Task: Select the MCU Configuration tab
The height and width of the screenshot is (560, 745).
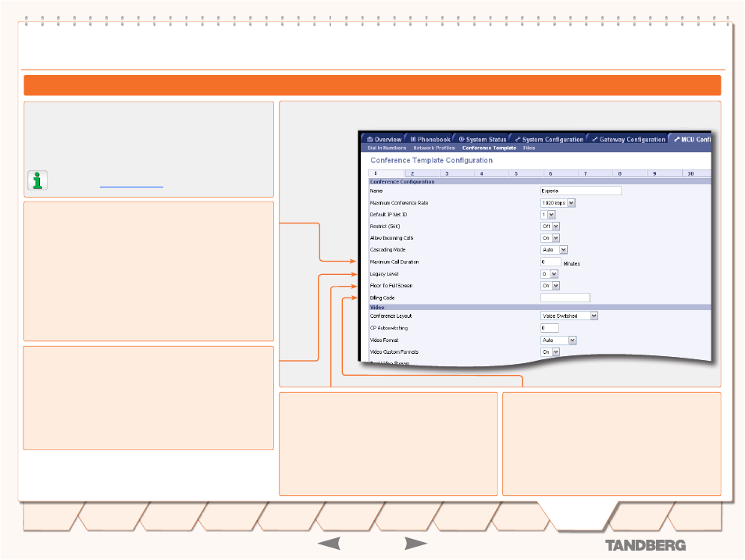Action: [691, 139]
